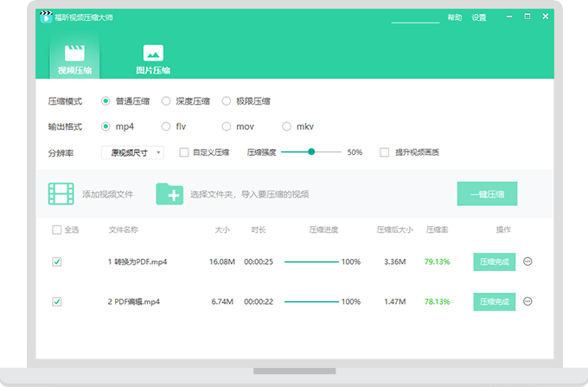Open more options for 转换为PDF.mp4 row

[x=527, y=261]
